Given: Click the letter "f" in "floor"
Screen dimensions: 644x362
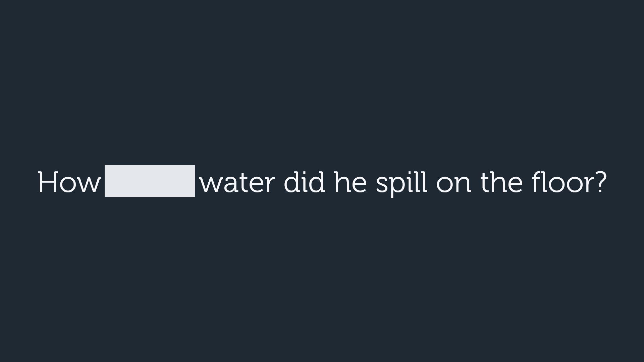Looking at the screenshot, I should tap(536, 183).
